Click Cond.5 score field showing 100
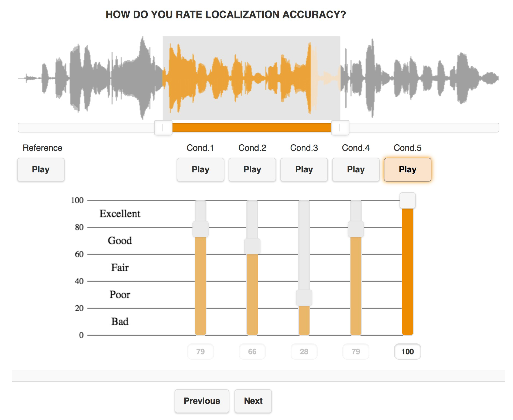 pyautogui.click(x=407, y=351)
